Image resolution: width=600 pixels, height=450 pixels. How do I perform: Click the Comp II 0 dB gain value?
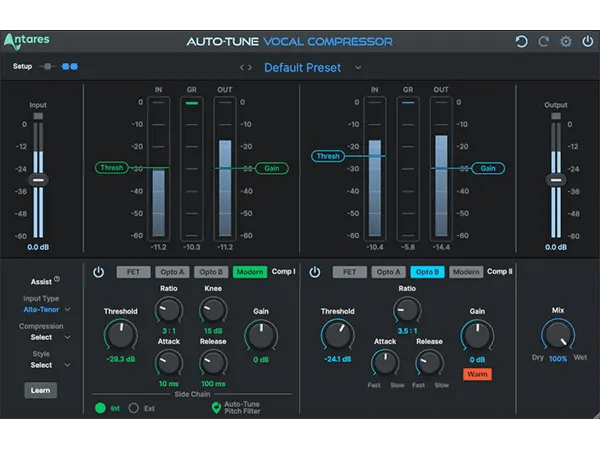[477, 360]
